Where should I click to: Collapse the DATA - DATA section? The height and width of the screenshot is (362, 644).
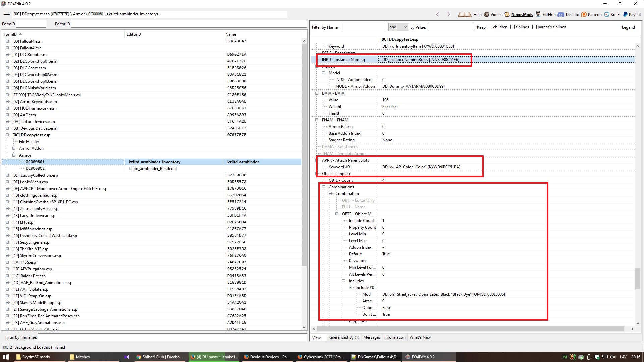[x=317, y=93]
